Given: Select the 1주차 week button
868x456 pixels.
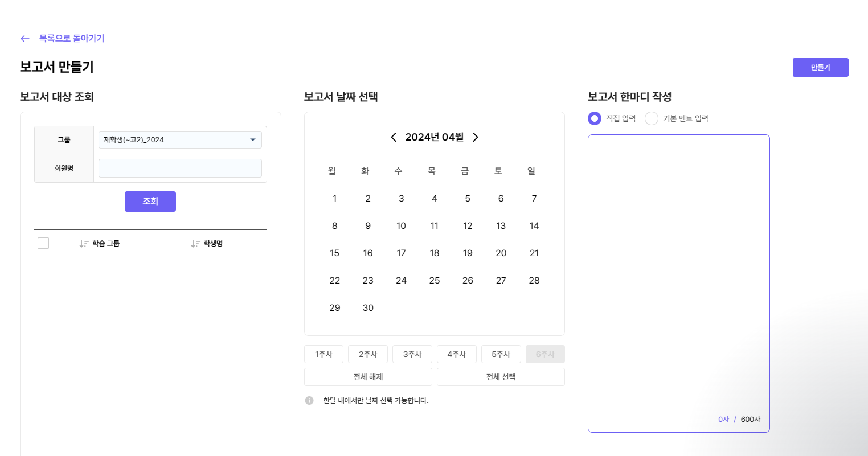Looking at the screenshot, I should pyautogui.click(x=324, y=354).
